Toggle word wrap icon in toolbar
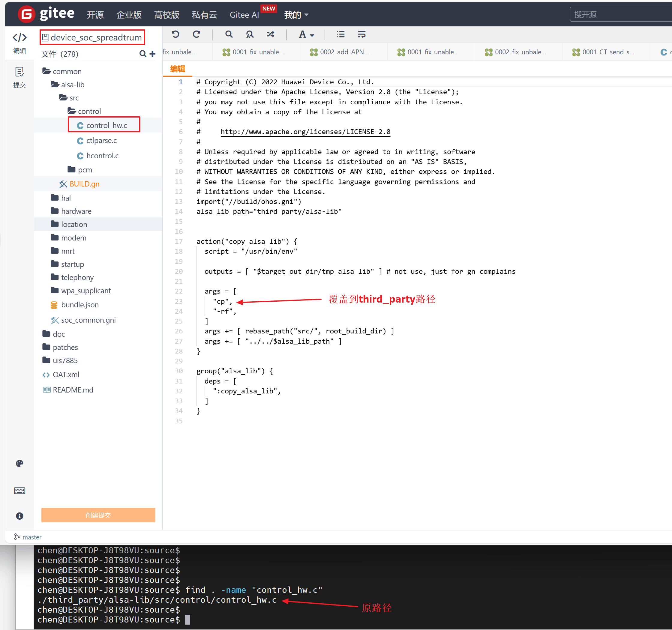Viewport: 672px width, 630px height. coord(362,34)
